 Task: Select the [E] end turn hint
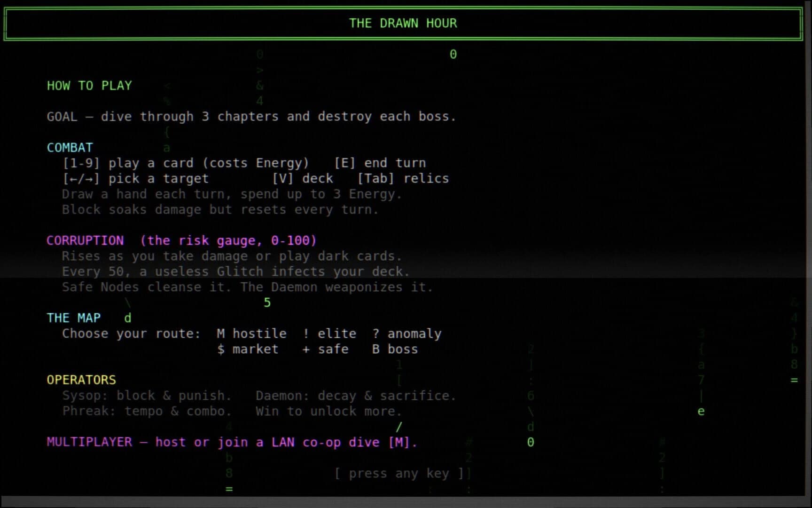coord(380,163)
